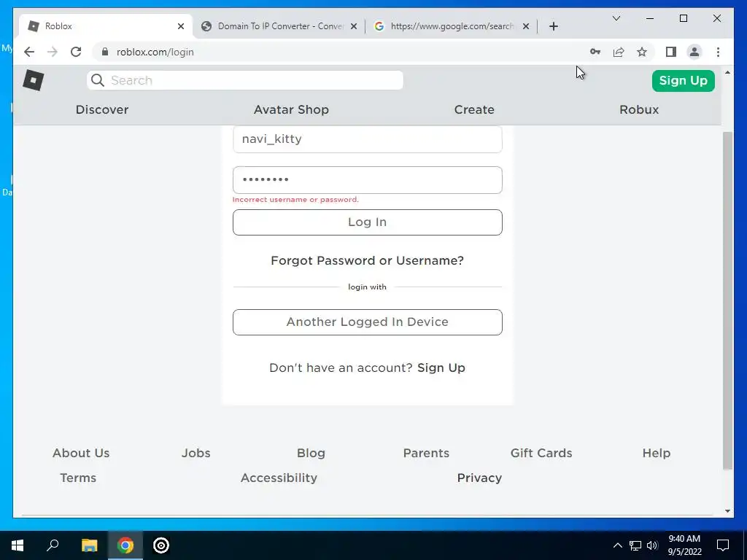Click the padlock site info icon
The width and height of the screenshot is (747, 560).
(x=105, y=52)
